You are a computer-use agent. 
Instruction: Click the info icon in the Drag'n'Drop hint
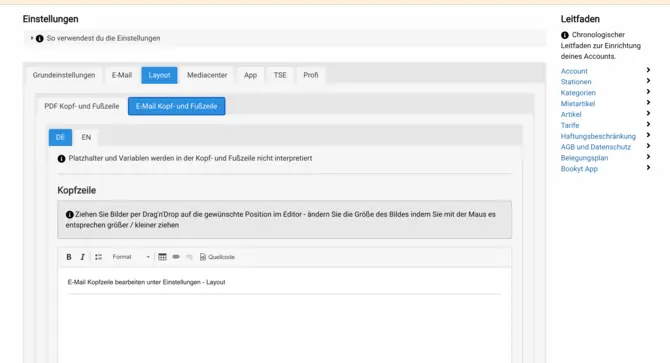(70, 214)
